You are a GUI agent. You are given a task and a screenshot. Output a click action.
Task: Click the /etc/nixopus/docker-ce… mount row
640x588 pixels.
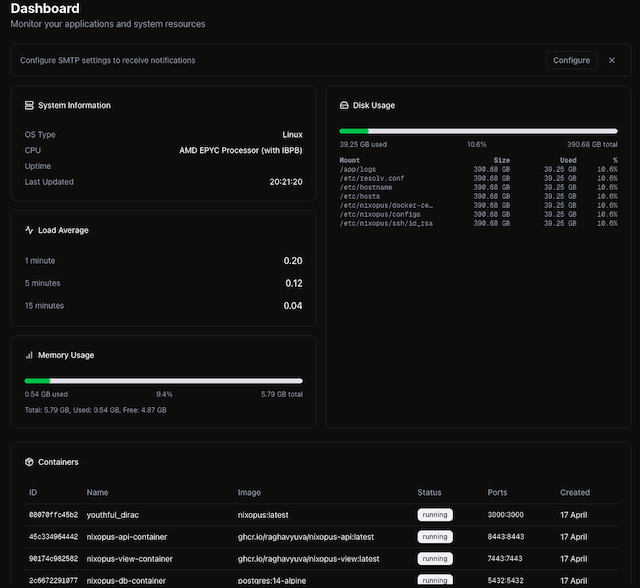click(478, 205)
